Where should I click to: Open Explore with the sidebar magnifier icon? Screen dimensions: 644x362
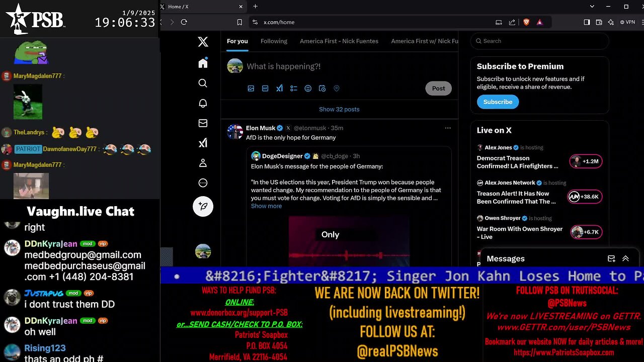click(x=203, y=83)
